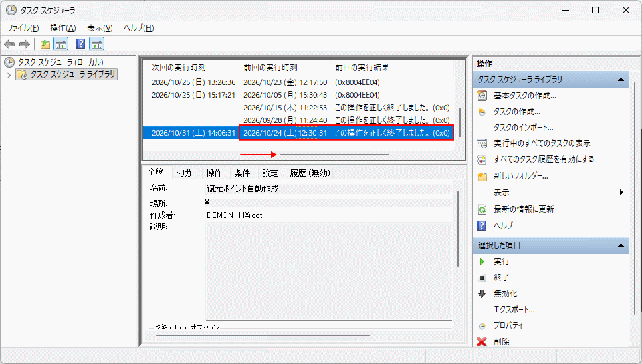Click the 無効化 action label
The width and height of the screenshot is (642, 364).
click(x=506, y=294)
